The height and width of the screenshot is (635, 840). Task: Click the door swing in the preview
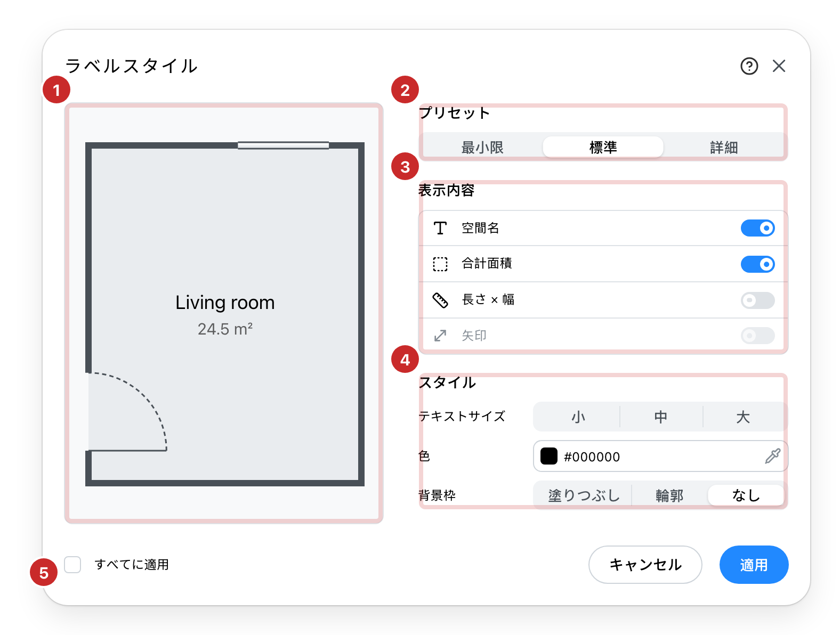[x=127, y=412]
